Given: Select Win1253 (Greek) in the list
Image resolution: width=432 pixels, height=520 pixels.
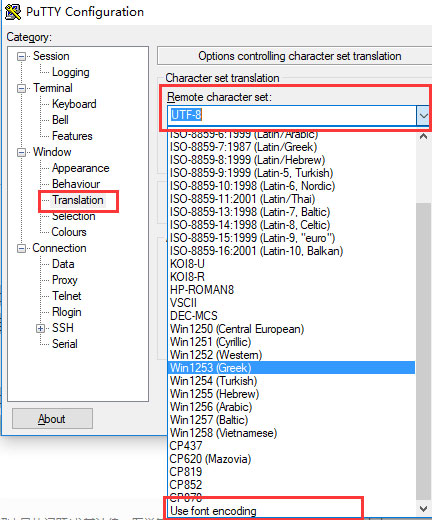Looking at the screenshot, I should pos(291,368).
